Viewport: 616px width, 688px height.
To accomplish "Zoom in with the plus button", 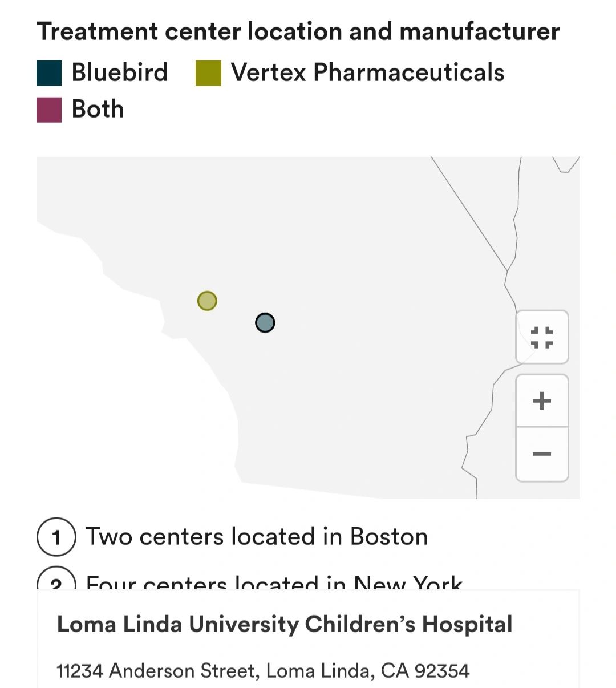I will (x=542, y=401).
